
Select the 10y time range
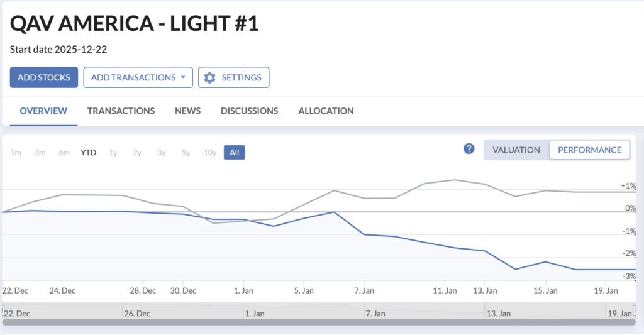coord(210,152)
